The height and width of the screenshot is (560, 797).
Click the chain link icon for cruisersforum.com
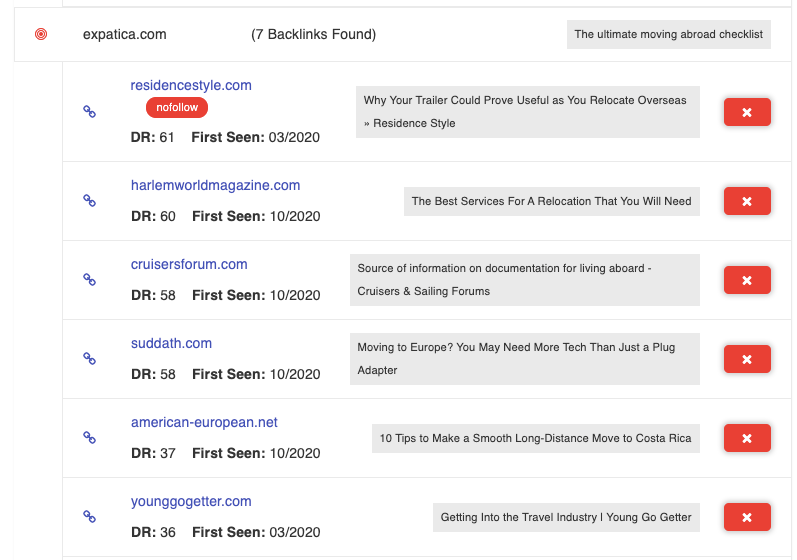coord(89,280)
